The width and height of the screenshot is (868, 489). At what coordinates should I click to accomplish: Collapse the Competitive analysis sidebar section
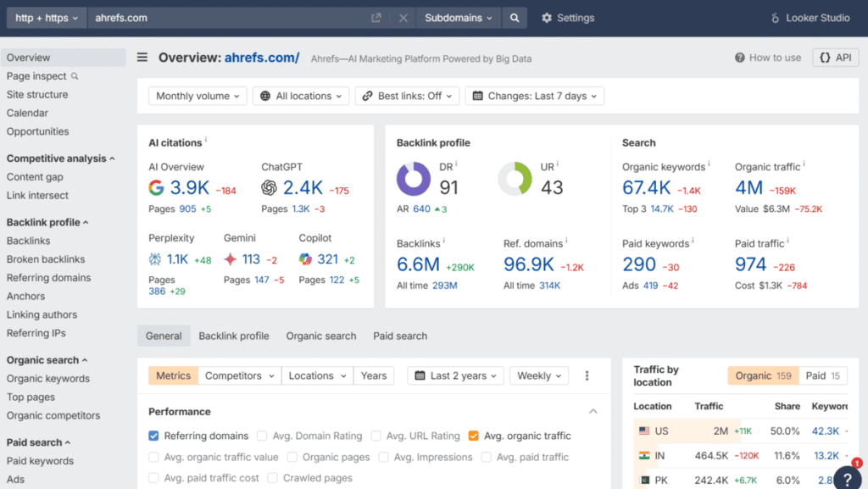coord(60,158)
